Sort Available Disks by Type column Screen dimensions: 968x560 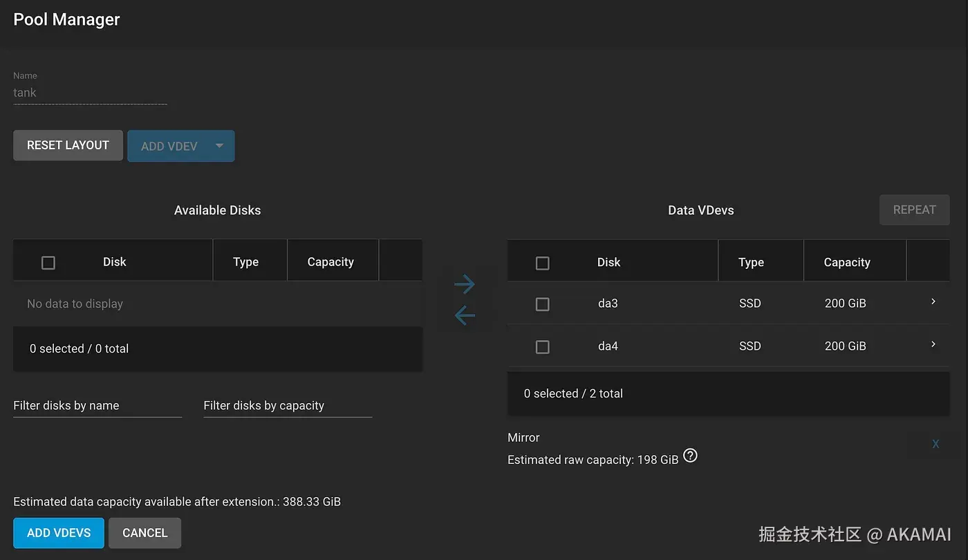coord(245,262)
